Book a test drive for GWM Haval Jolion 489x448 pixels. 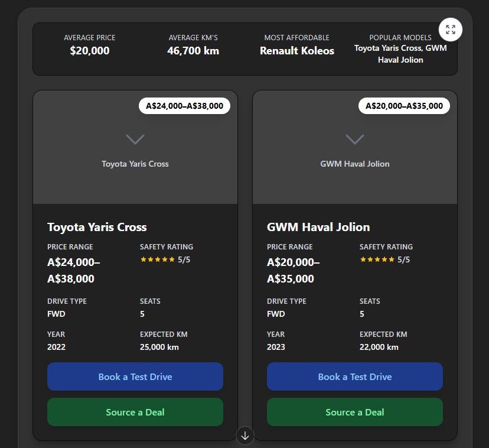(354, 376)
